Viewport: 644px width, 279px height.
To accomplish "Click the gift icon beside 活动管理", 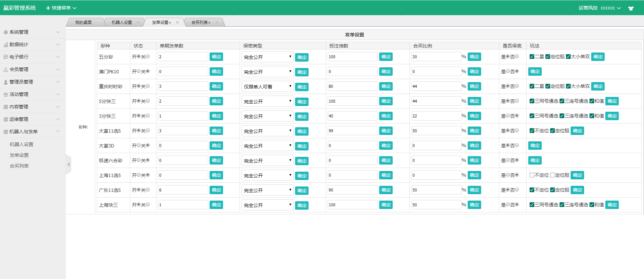I will 5,95.
